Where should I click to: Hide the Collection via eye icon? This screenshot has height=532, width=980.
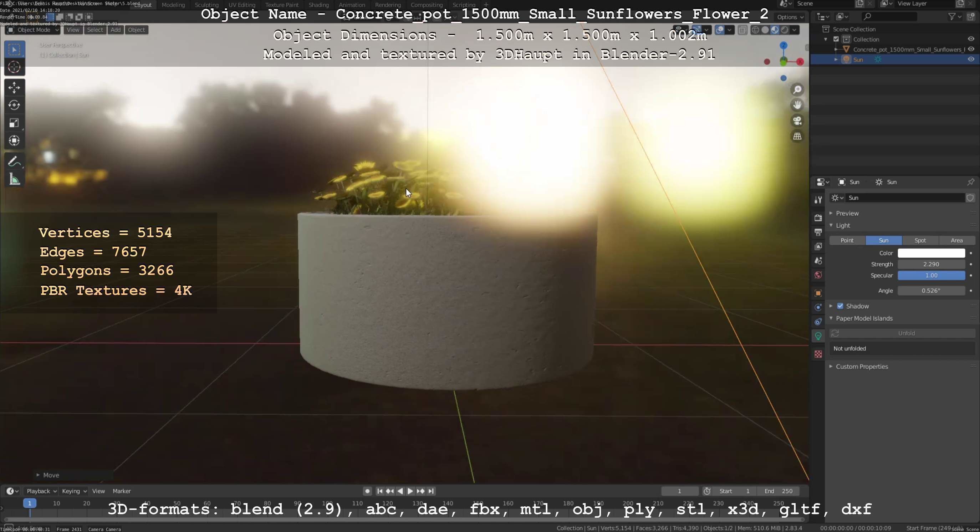(x=971, y=39)
